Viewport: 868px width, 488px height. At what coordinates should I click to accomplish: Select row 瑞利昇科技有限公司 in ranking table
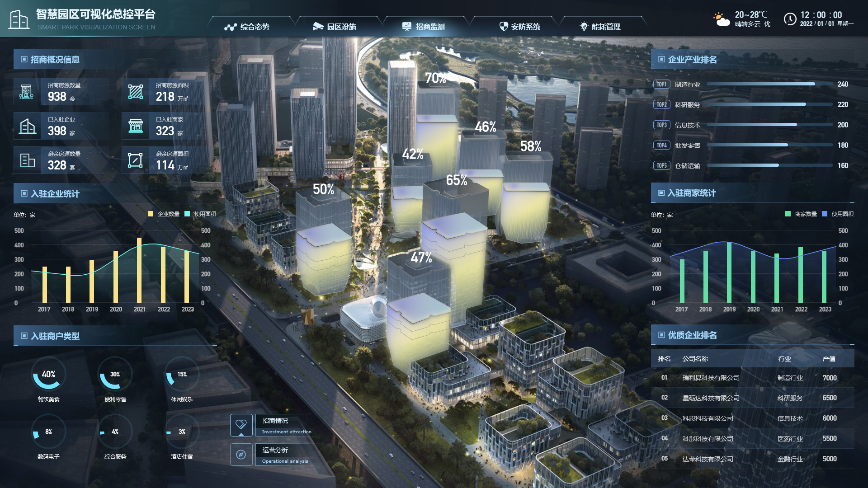752,377
